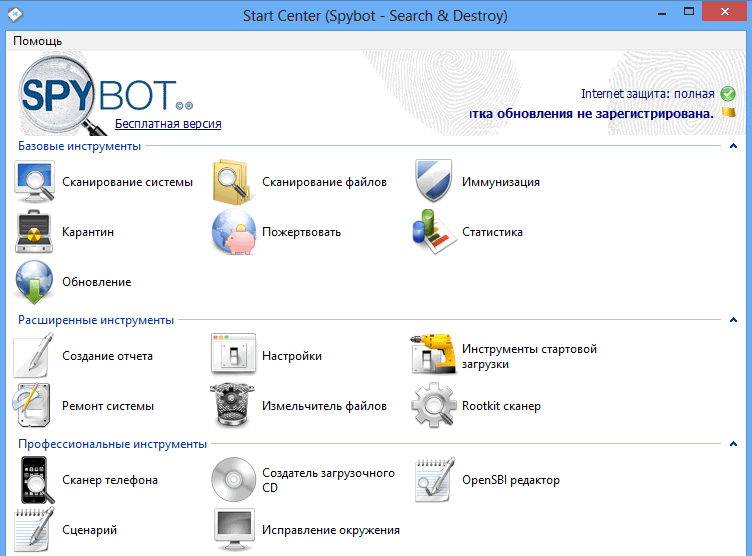Image resolution: width=752 pixels, height=556 pixels.
Task: Open the File Shredder bin icon
Action: pos(233,405)
